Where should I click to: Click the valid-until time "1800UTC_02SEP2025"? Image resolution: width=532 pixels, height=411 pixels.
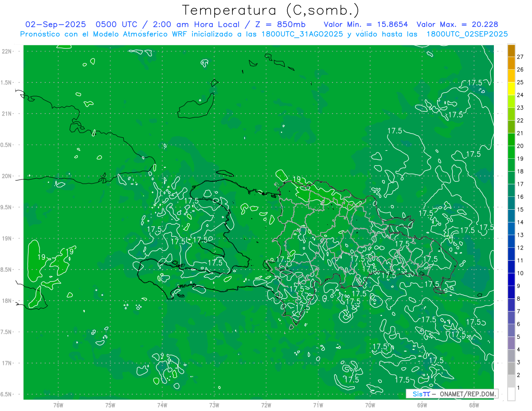point(466,34)
